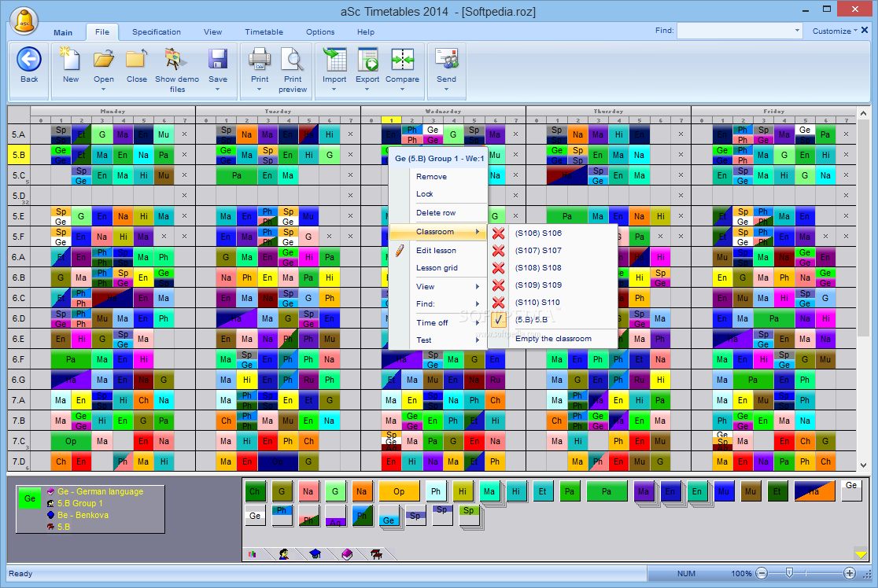Click the Close folder icon
This screenshot has height=588, width=878.
click(137, 59)
